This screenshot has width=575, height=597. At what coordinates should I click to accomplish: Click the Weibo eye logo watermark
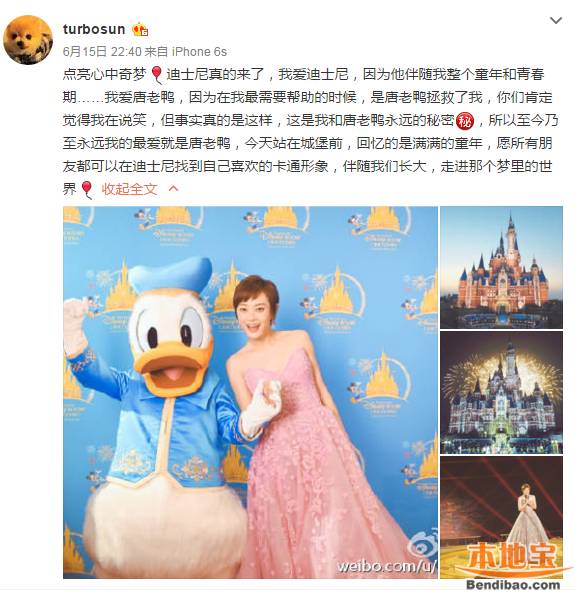pyautogui.click(x=422, y=544)
